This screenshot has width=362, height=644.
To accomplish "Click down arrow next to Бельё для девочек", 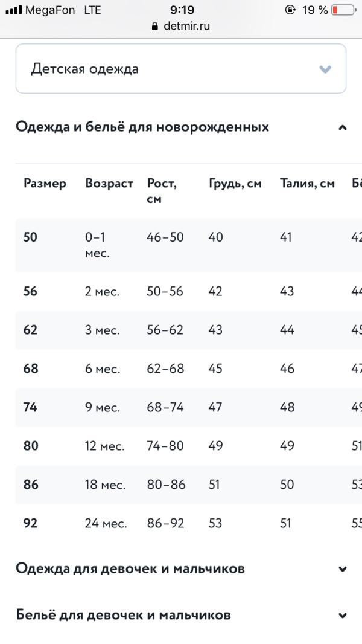I will (x=343, y=616).
